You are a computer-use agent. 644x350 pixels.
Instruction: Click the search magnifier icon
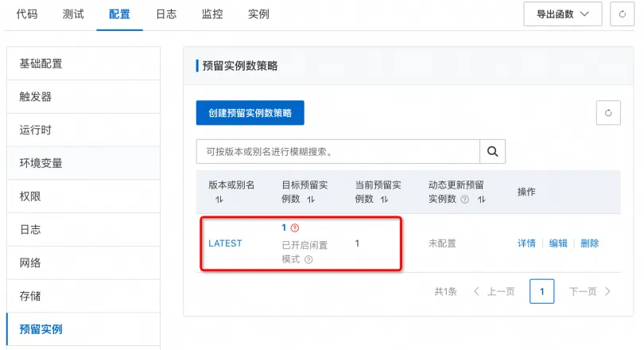492,151
